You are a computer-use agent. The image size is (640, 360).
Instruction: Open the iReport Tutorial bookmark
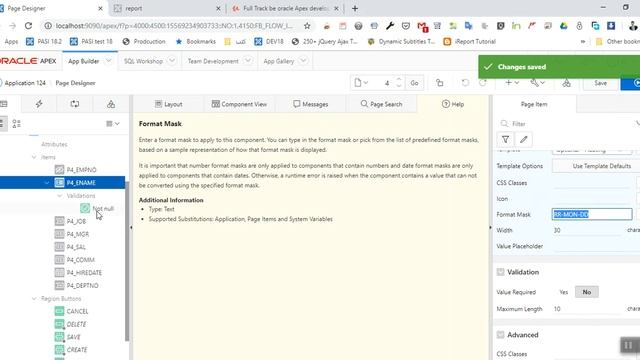click(x=470, y=41)
